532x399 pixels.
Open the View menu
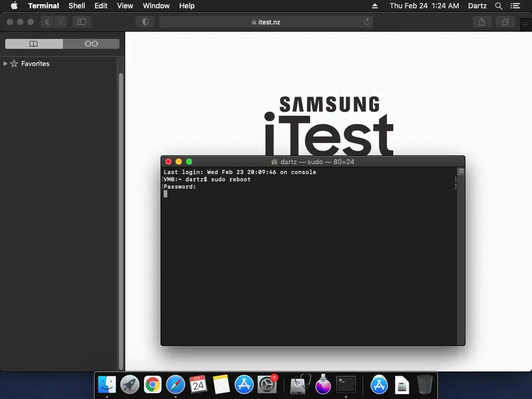click(x=125, y=6)
